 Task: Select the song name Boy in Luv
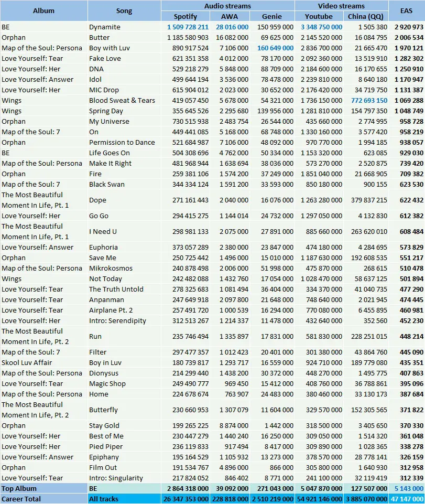pos(105,362)
